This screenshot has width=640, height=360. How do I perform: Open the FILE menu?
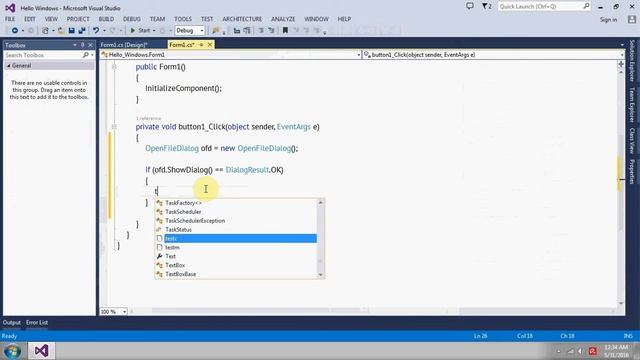(x=10, y=19)
